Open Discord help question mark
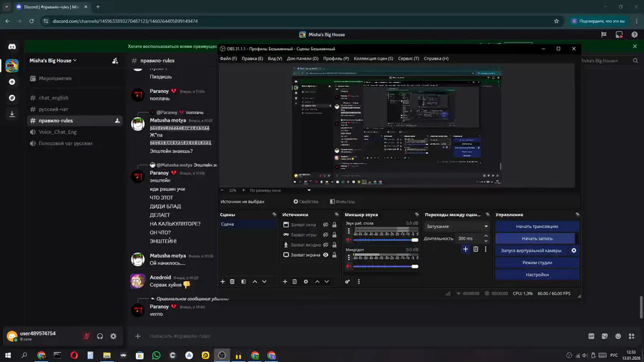The image size is (644, 362). (x=634, y=35)
